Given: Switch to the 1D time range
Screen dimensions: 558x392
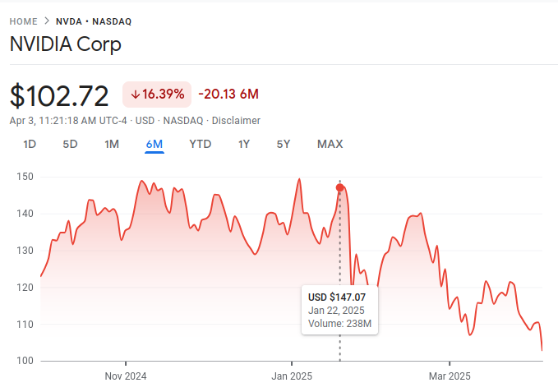Looking at the screenshot, I should coord(30,145).
